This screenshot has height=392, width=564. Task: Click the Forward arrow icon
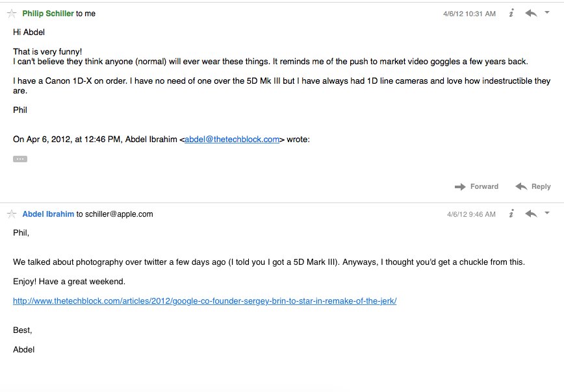[460, 187]
